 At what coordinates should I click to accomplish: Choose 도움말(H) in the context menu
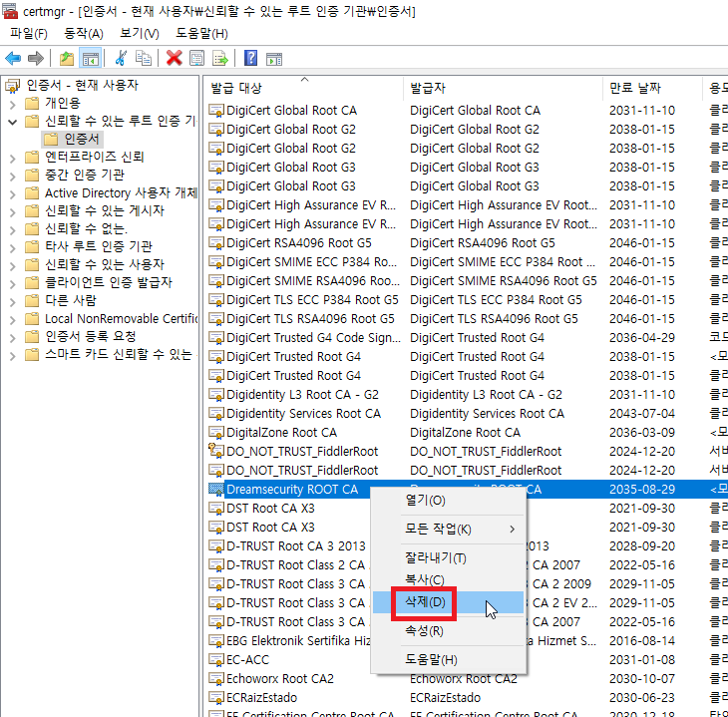(449, 660)
